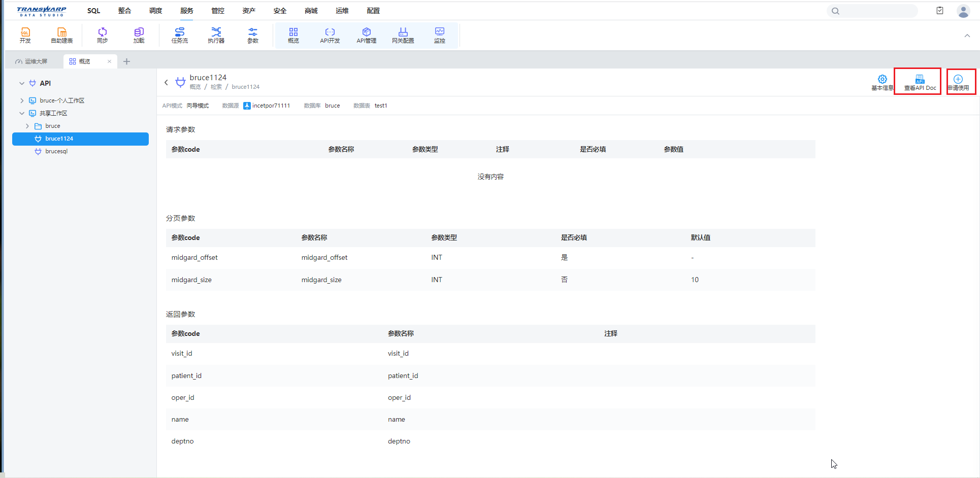
Task: Open the 执行器 executor tool
Action: click(x=216, y=35)
